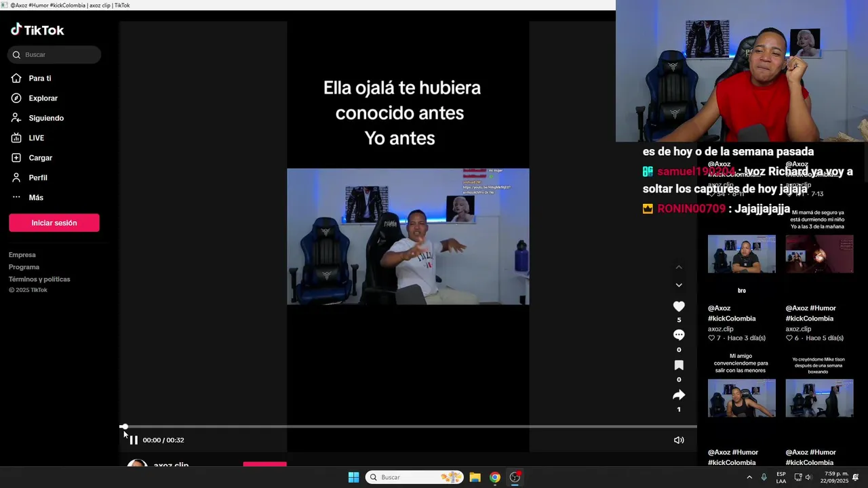This screenshot has height=488, width=868.
Task: Click the TikTok logo
Action: [x=37, y=30]
